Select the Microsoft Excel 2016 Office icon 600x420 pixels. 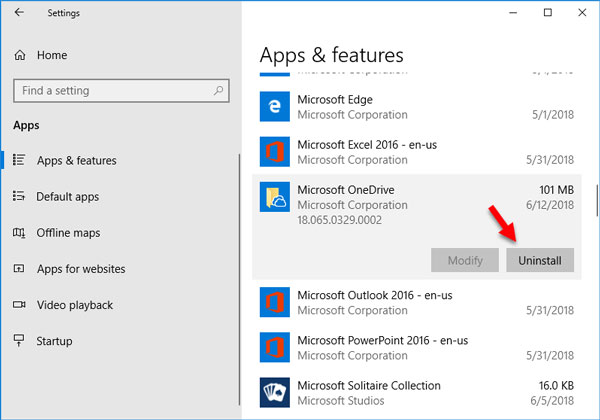(x=275, y=151)
